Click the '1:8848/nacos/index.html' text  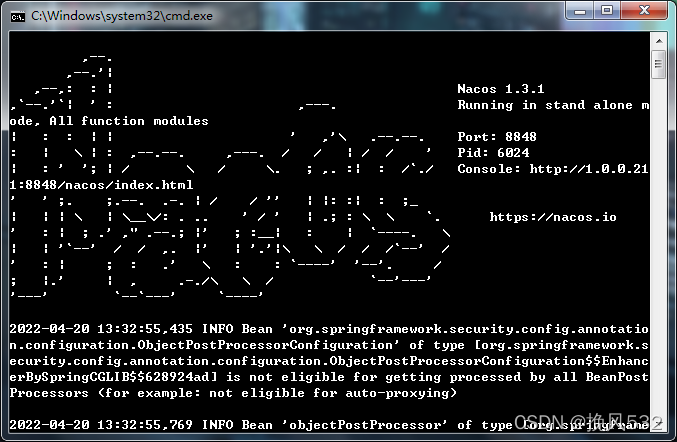point(101,185)
